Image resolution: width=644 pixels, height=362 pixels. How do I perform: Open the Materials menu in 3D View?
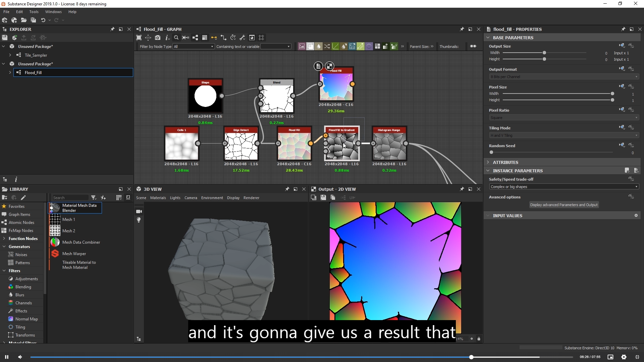tap(158, 198)
